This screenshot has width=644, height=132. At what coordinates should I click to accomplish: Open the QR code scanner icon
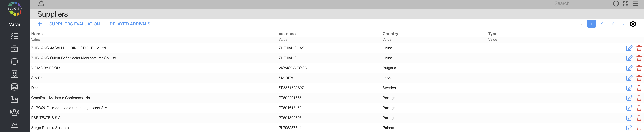pyautogui.click(x=626, y=3)
